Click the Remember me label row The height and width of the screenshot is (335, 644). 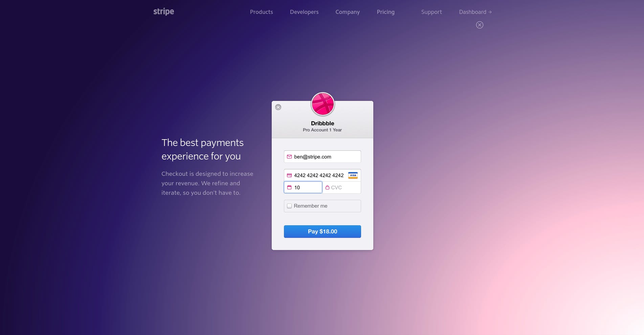pos(322,206)
